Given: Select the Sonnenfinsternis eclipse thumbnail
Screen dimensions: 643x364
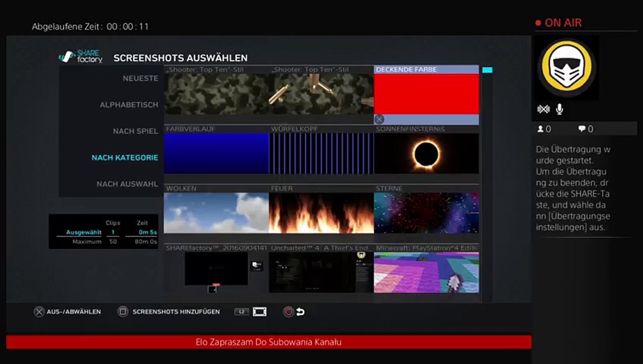Looking at the screenshot, I should (x=426, y=154).
